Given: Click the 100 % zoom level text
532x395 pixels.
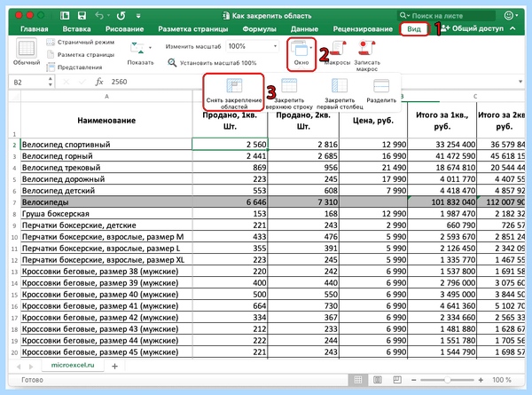Looking at the screenshot, I should click(502, 380).
